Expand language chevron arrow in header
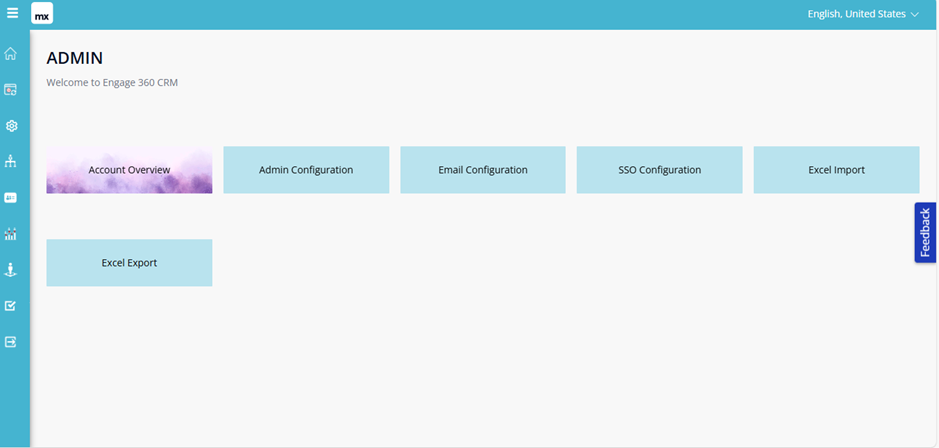This screenshot has width=939, height=448. [x=914, y=15]
